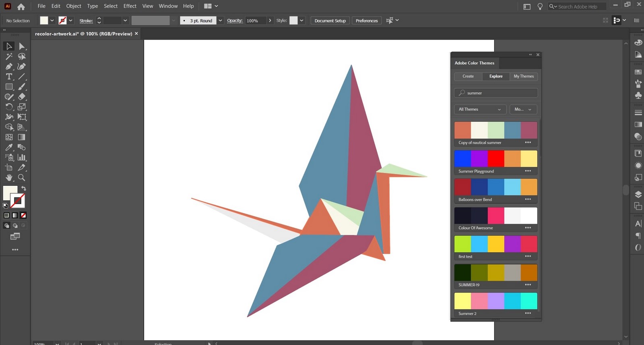
Task: Select the Line Segment tool
Action: point(22,77)
